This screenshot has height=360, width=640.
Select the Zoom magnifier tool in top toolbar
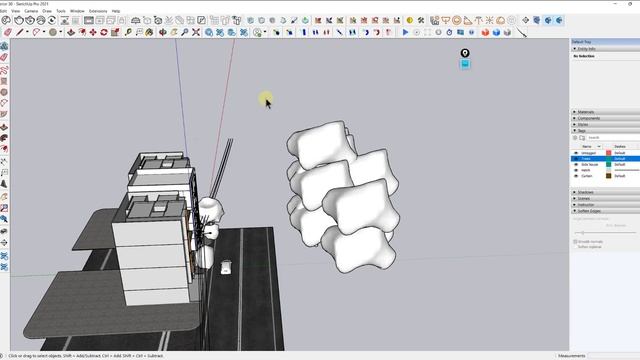click(185, 32)
